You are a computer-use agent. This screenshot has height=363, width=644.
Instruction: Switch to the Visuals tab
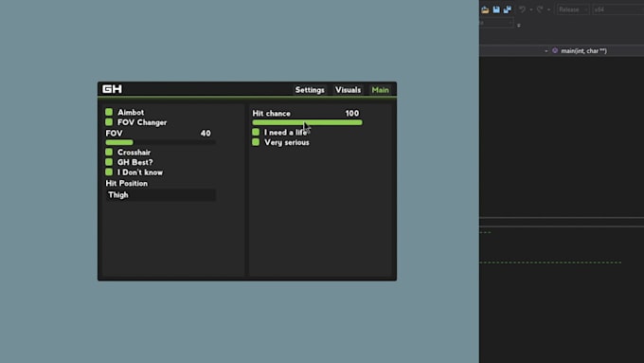(348, 90)
